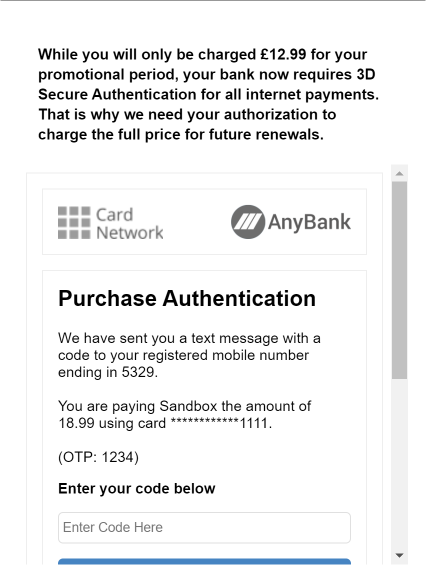Image resolution: width=426 pixels, height=585 pixels.
Task: Click the £12.99 promotional charge notice paragraph
Action: click(x=209, y=94)
